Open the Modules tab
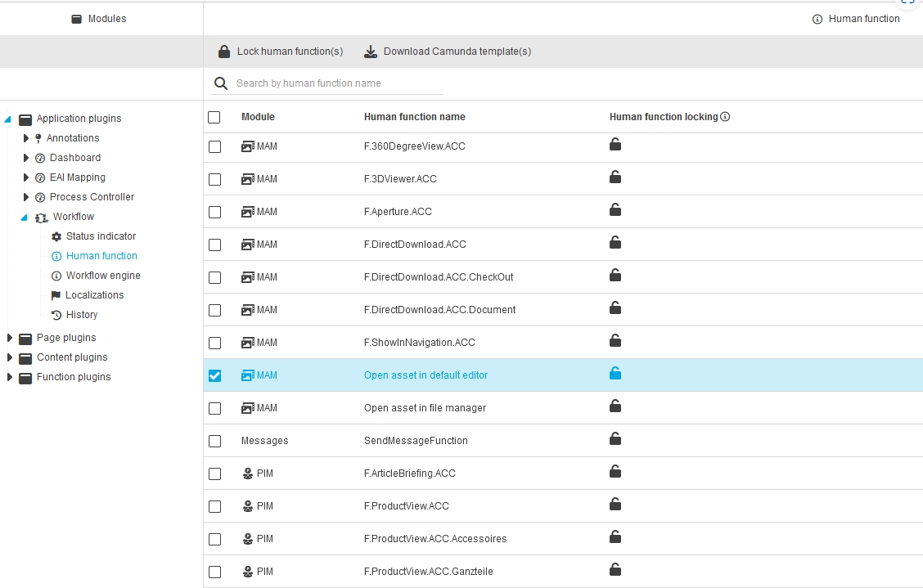This screenshot has height=588, width=923. click(x=99, y=19)
